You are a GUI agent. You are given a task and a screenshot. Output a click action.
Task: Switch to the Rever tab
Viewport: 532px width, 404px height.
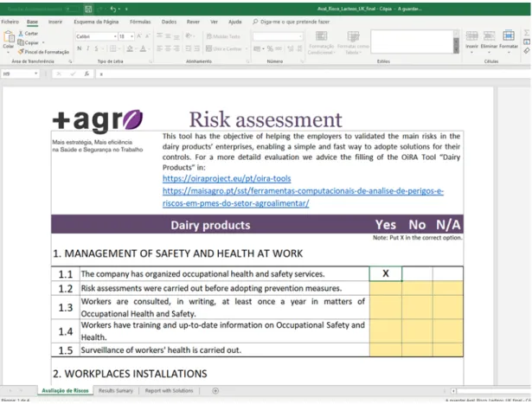(193, 22)
